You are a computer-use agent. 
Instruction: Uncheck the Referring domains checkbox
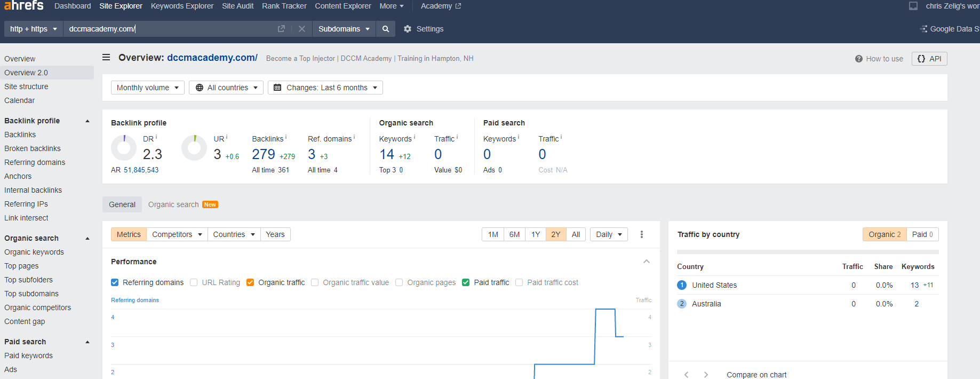(x=115, y=282)
